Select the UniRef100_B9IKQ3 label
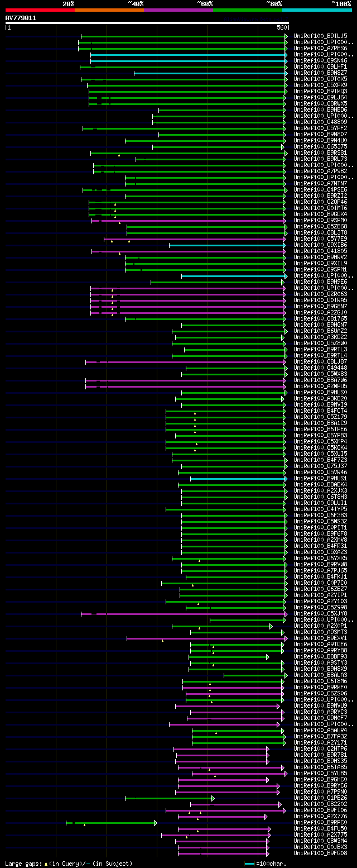The height and width of the screenshot is (868, 357). point(320,91)
